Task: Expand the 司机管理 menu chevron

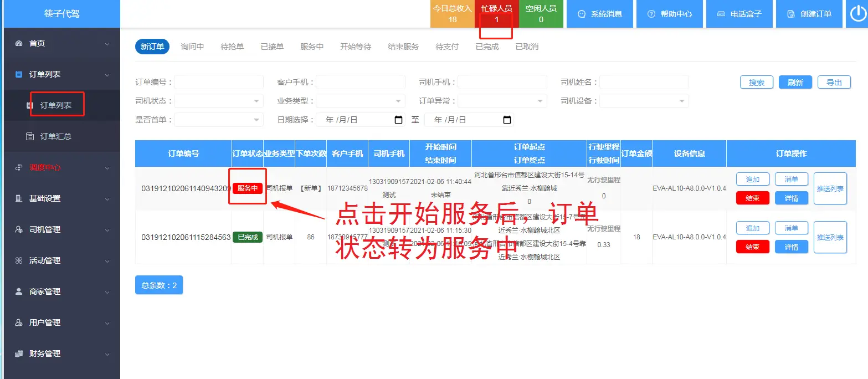Action: pos(107,230)
